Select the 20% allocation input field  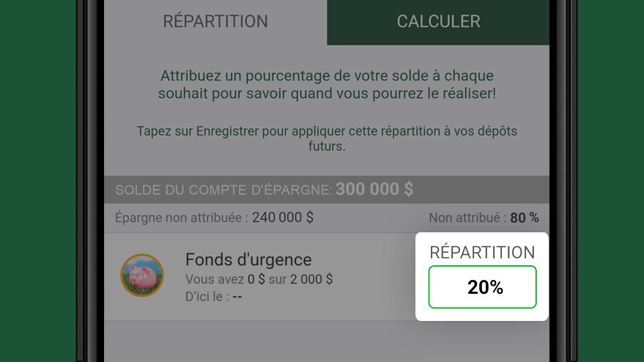(483, 287)
